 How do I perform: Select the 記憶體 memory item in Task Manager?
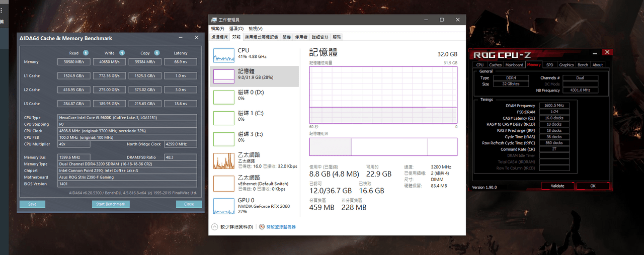[255, 75]
